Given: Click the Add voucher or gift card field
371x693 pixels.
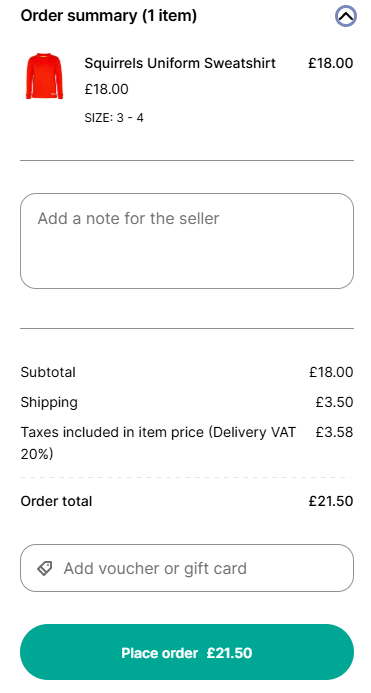Looking at the screenshot, I should [187, 568].
